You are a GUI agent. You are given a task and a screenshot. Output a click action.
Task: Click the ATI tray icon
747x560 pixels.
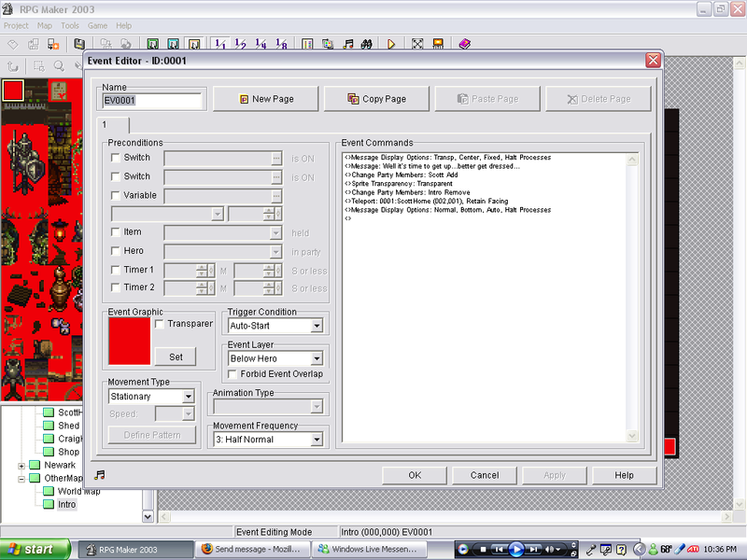tap(693, 549)
